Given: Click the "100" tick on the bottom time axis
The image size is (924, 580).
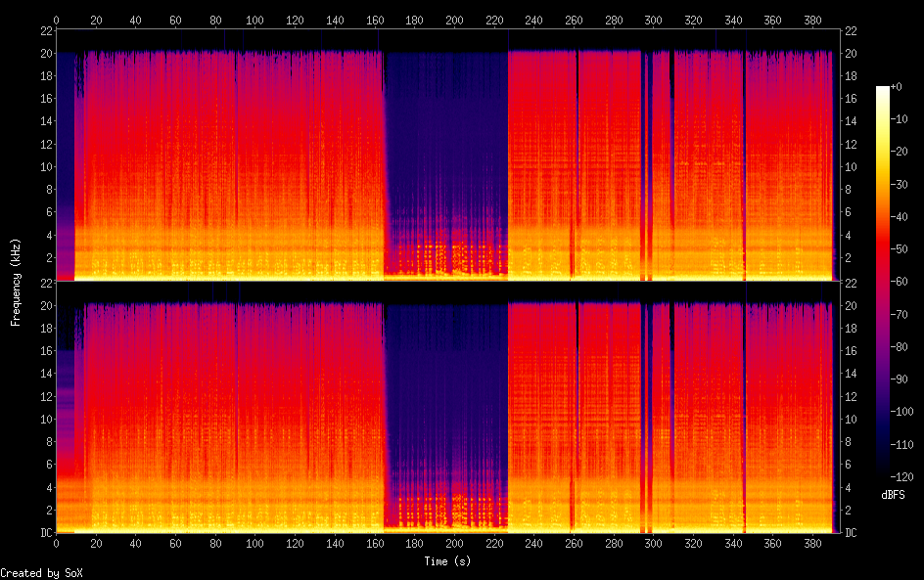Looking at the screenshot, I should (x=254, y=544).
